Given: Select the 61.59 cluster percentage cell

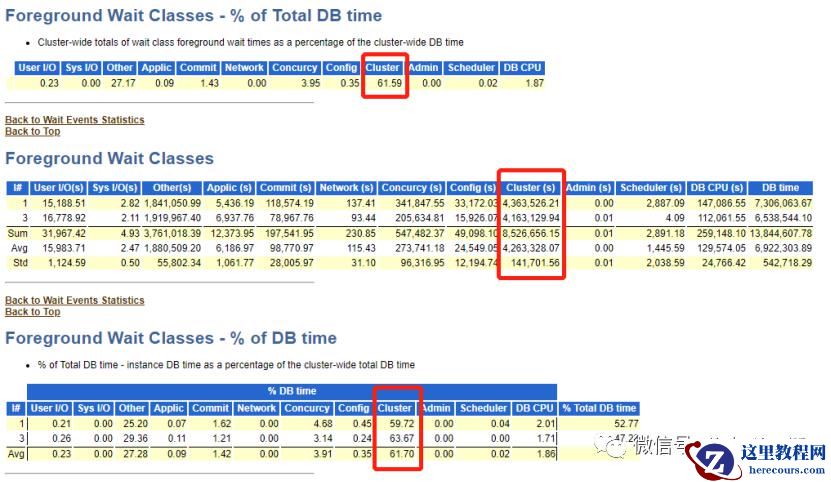Looking at the screenshot, I should (x=389, y=83).
